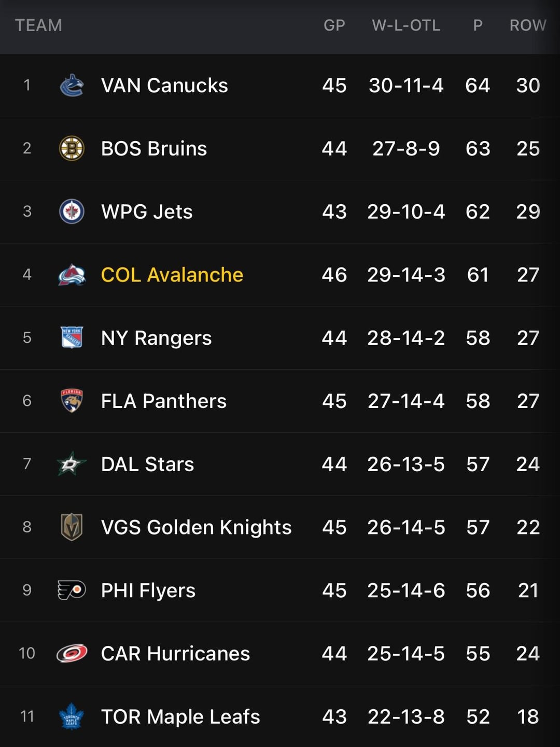The height and width of the screenshot is (747, 560).
Task: Tap the VGS Golden Knights record 26-14-5
Action: point(406,527)
